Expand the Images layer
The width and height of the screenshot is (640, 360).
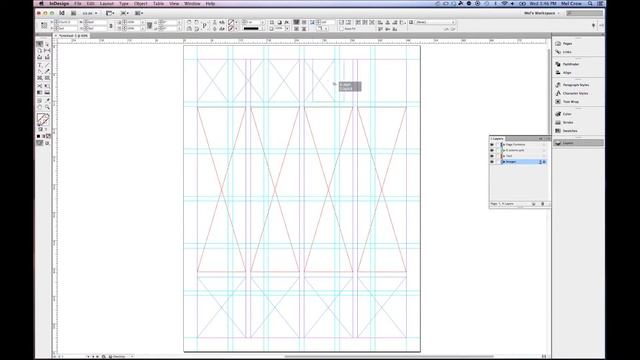click(x=504, y=162)
